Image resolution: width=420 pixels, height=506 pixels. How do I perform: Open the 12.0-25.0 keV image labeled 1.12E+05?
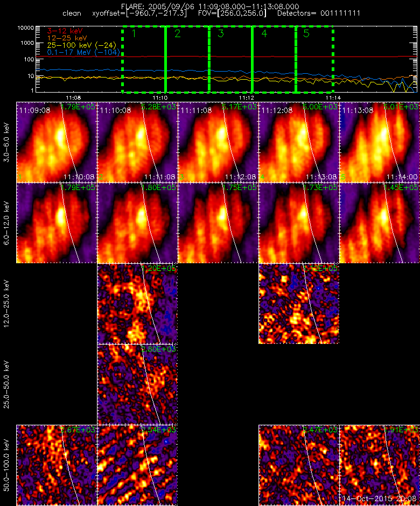click(x=299, y=304)
